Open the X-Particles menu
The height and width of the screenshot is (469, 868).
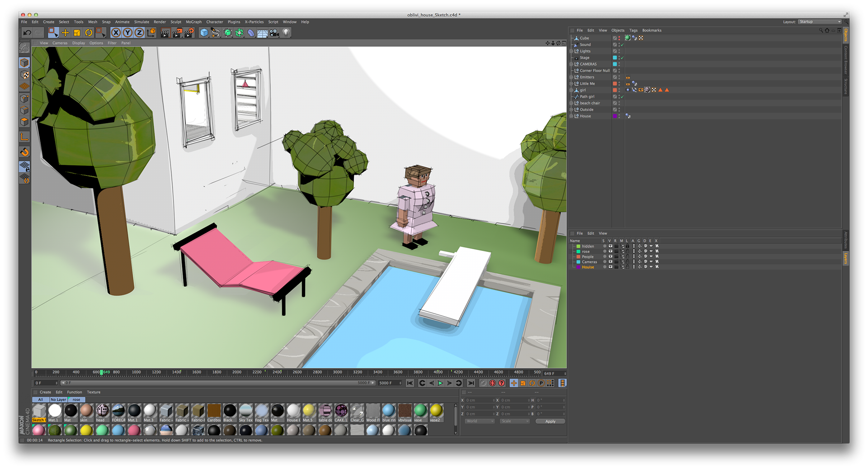(x=254, y=22)
